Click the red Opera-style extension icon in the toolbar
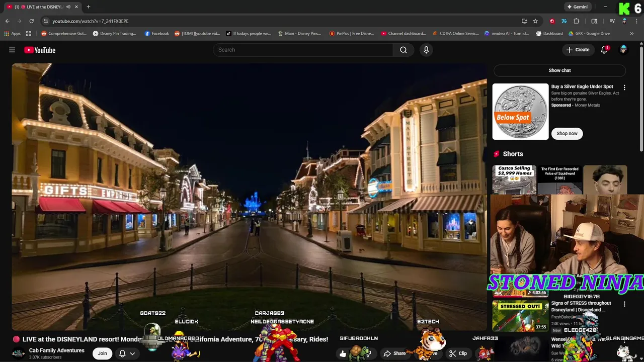Image resolution: width=644 pixels, height=362 pixels. (x=552, y=21)
